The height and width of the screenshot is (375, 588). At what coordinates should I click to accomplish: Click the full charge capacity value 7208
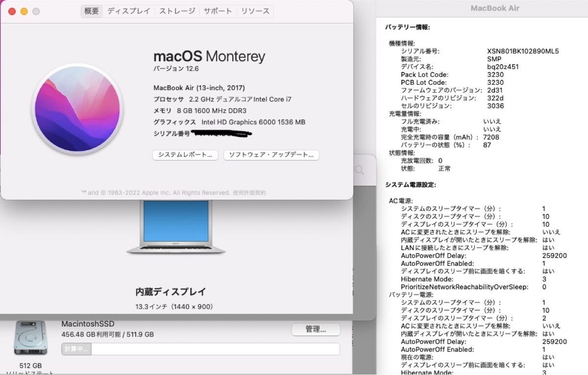click(491, 137)
